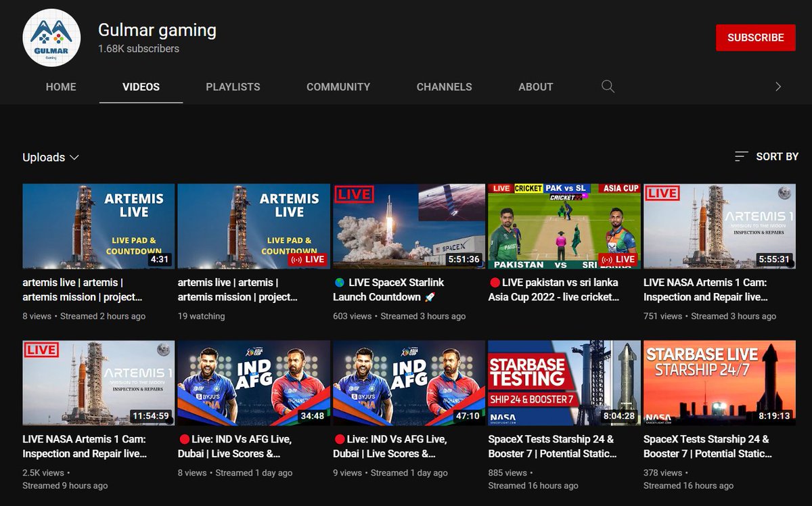This screenshot has height=506, width=812.
Task: View the CHANNELS tab
Action: pos(444,87)
